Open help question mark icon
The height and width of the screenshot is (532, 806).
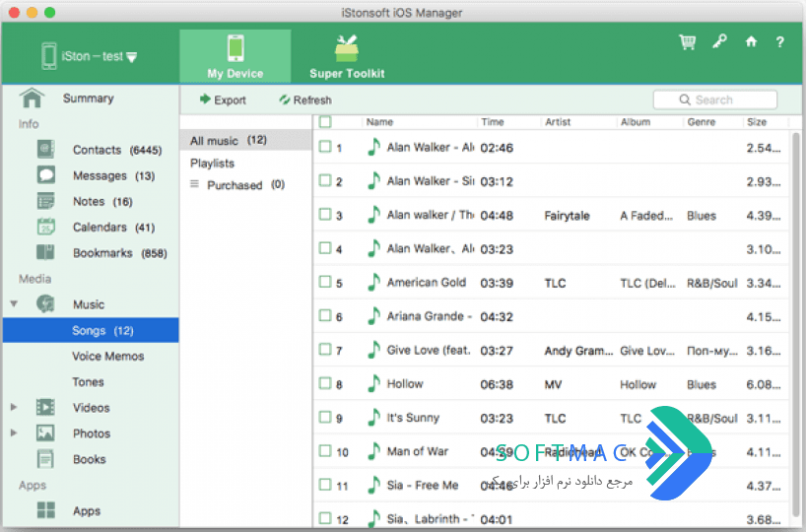(779, 42)
